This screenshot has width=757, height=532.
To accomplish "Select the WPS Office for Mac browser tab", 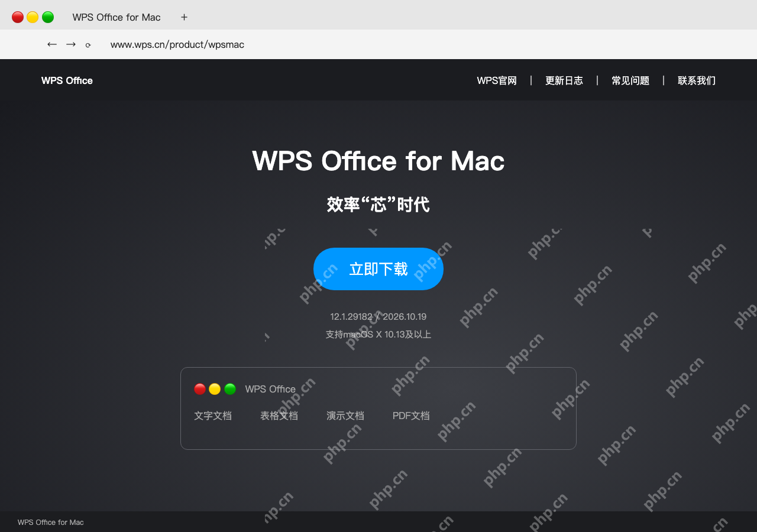I will pyautogui.click(x=117, y=17).
